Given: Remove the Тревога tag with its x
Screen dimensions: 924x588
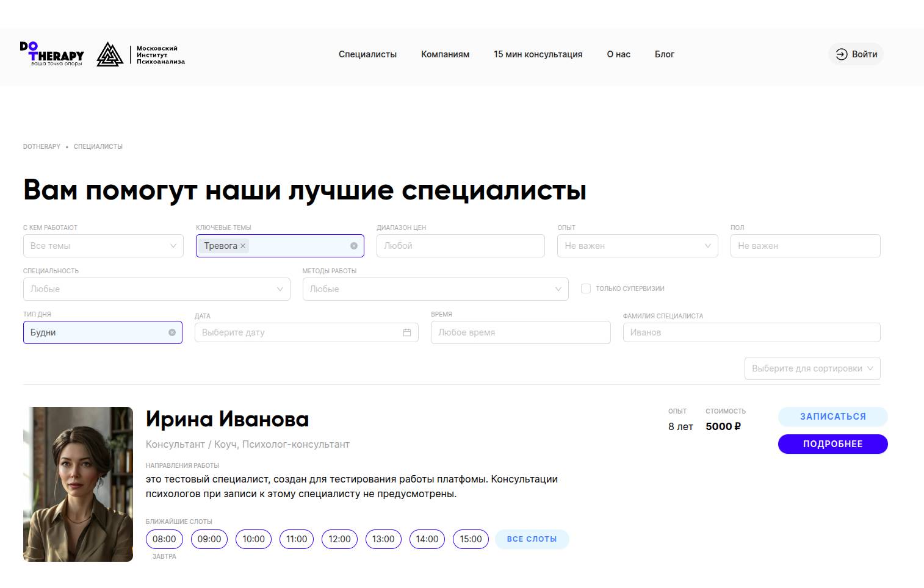Looking at the screenshot, I should 243,246.
